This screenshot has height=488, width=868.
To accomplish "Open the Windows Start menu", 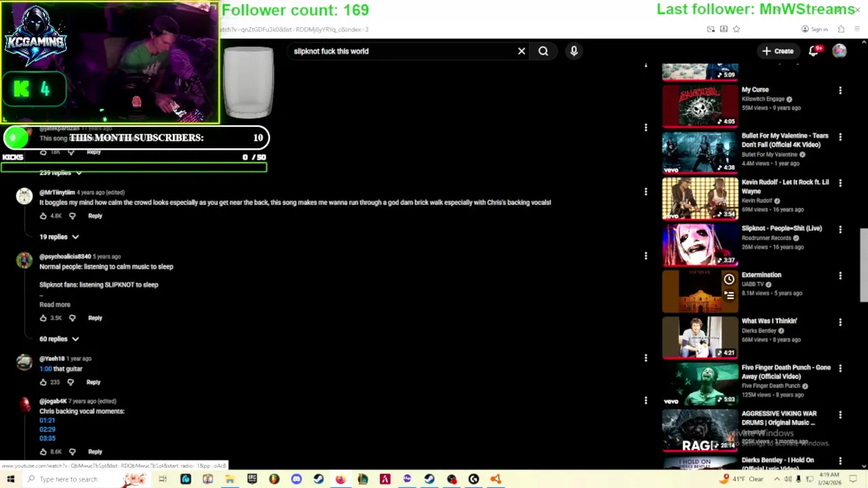I will 10,479.
